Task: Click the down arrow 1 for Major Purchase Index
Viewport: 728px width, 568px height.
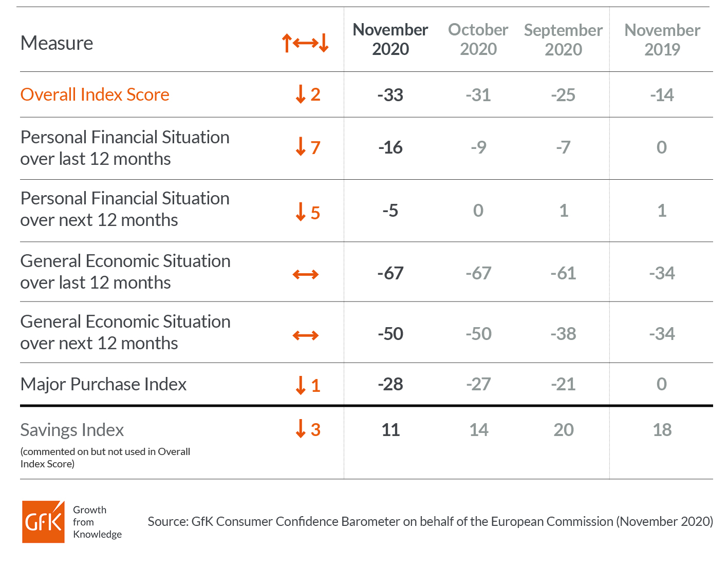Action: point(308,385)
